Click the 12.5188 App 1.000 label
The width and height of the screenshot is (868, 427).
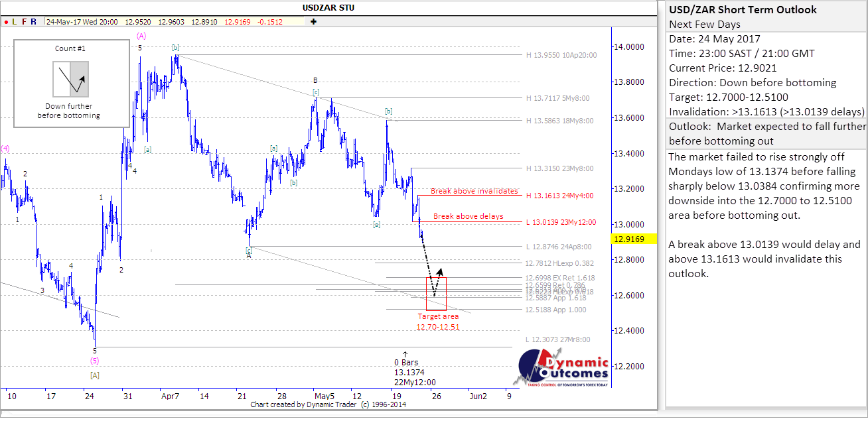point(556,309)
